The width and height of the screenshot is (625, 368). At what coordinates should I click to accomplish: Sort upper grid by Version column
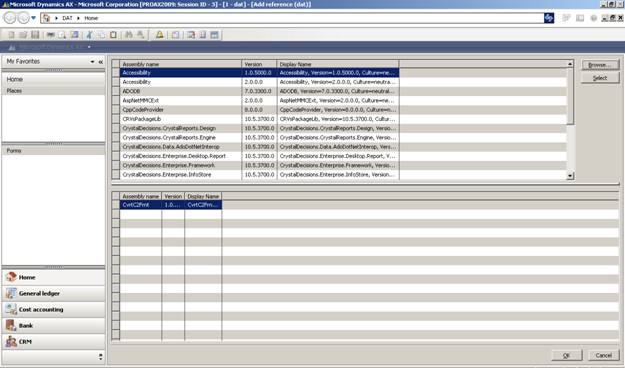point(259,64)
